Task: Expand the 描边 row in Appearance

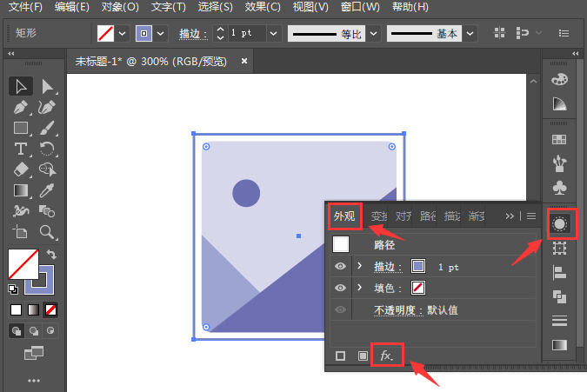Action: [360, 266]
